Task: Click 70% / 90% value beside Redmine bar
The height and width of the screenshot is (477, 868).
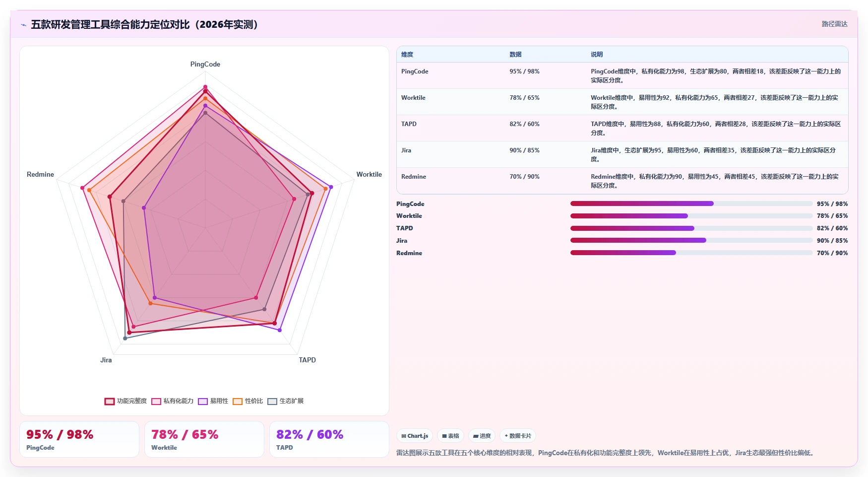Action: click(x=832, y=253)
